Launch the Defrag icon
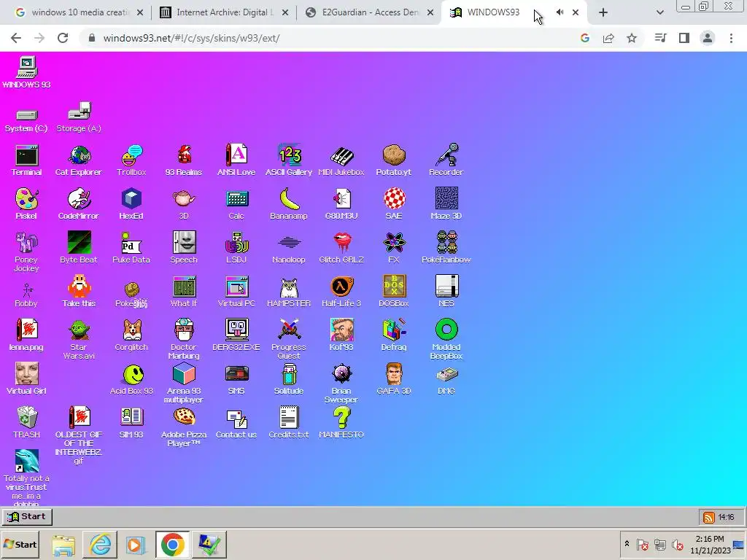 point(393,335)
